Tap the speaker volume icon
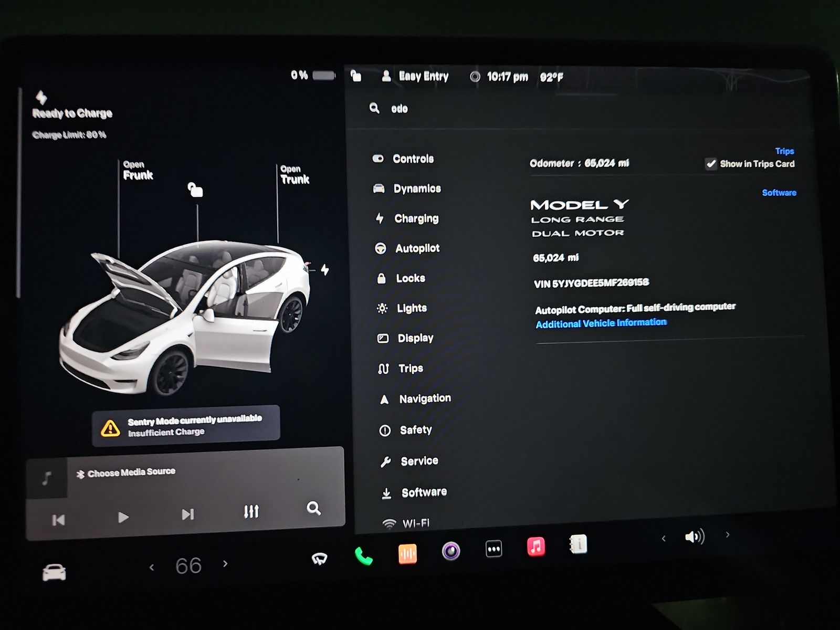 point(695,537)
